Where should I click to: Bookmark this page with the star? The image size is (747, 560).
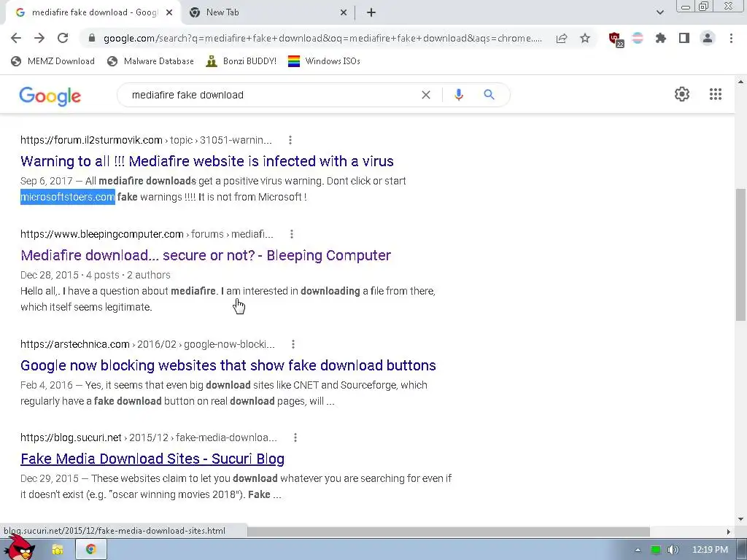[585, 38]
